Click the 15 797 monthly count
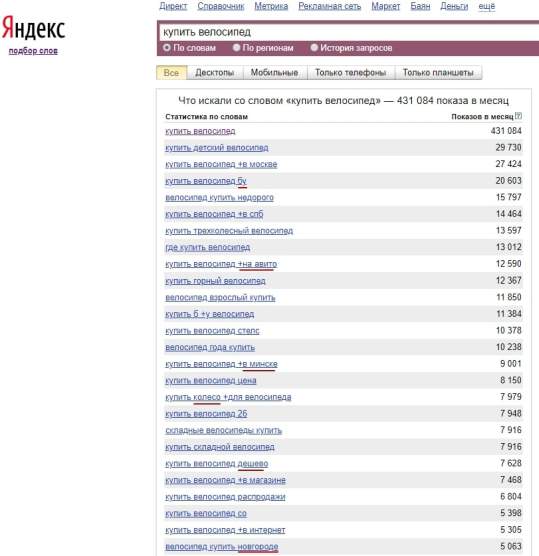The image size is (539, 556). click(x=509, y=198)
